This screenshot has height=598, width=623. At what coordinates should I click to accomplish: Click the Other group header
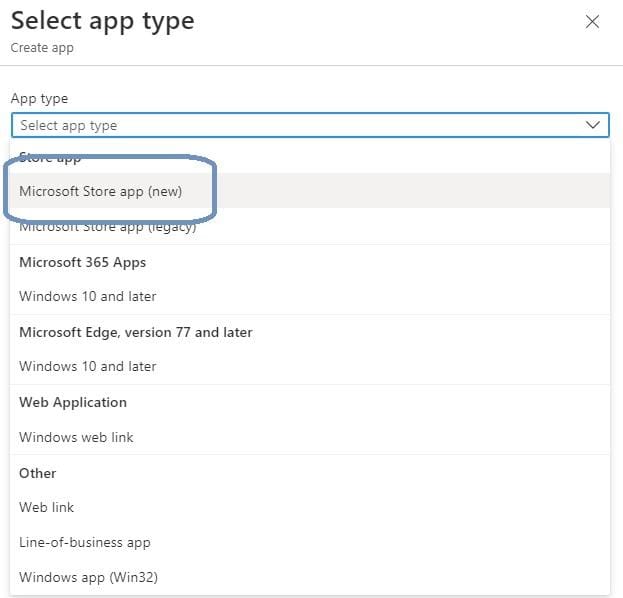tap(38, 473)
